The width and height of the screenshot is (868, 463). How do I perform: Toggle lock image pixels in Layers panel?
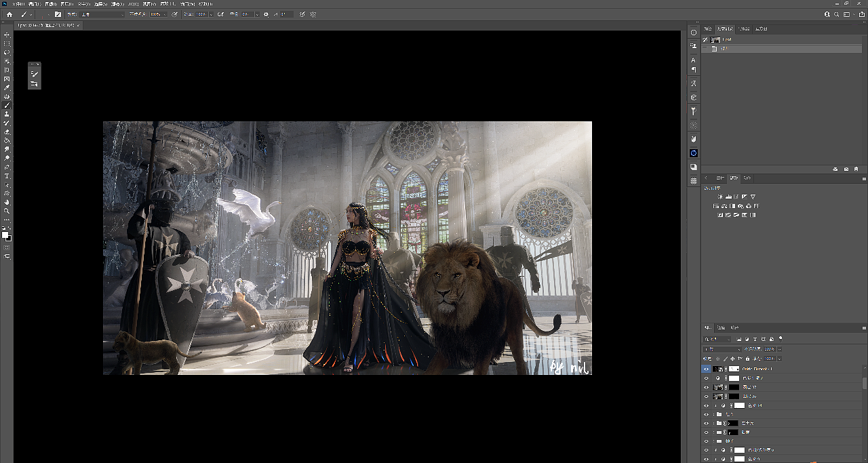(x=726, y=359)
